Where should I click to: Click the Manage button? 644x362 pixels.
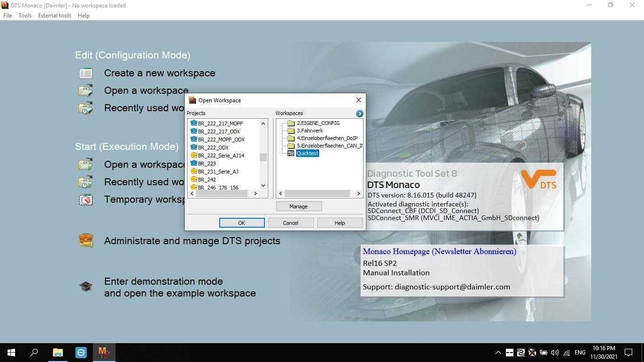[298, 206]
